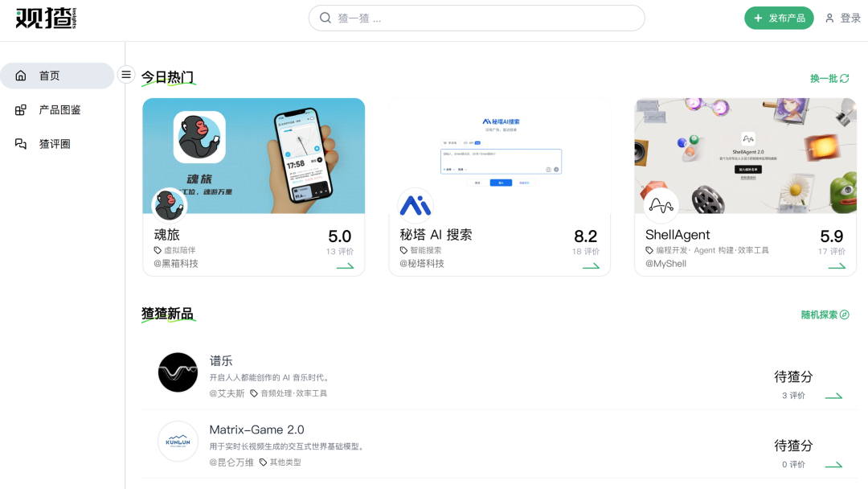Click the 发布产品 button
This screenshot has height=489, width=868.
tap(779, 18)
